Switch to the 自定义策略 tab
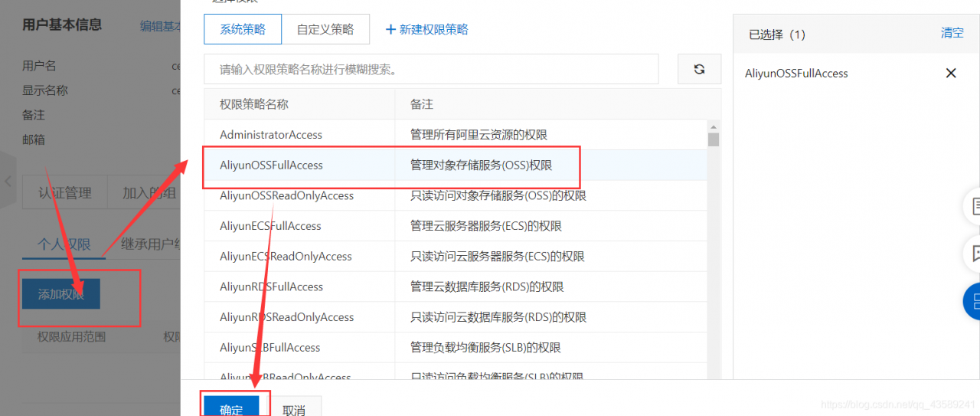The image size is (980, 416). click(325, 30)
